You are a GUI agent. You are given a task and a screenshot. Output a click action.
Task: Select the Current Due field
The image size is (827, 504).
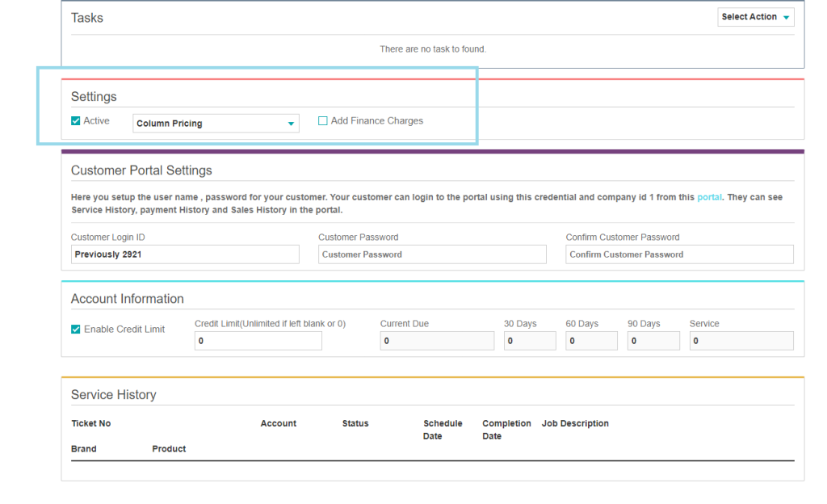(x=437, y=341)
